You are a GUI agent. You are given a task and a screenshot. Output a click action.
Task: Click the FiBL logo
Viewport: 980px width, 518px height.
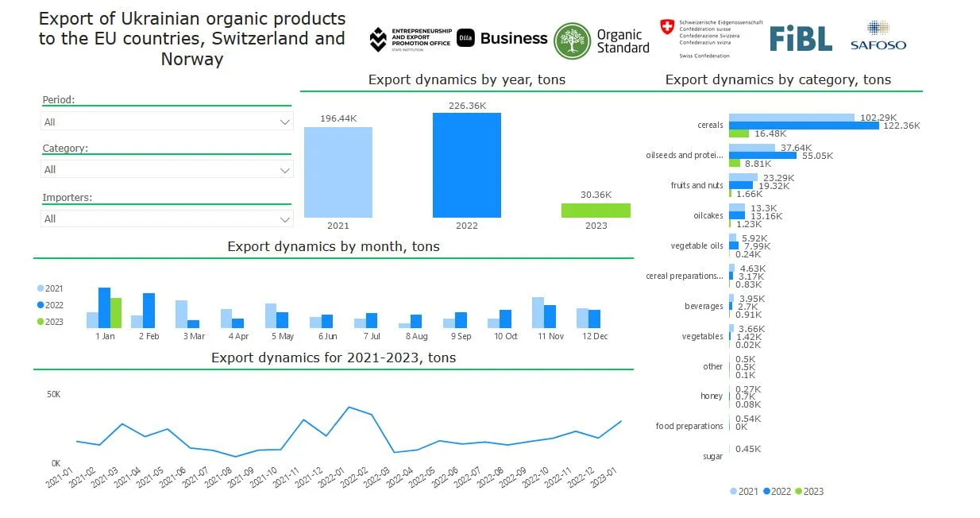(801, 38)
